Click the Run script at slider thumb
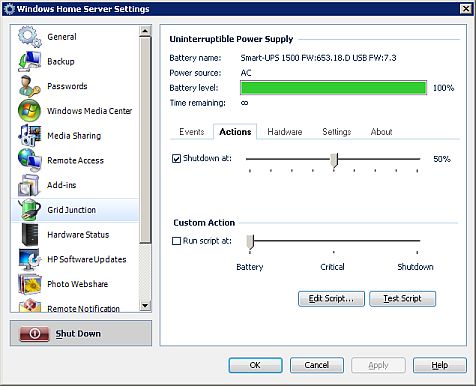The image size is (476, 386). 250,242
